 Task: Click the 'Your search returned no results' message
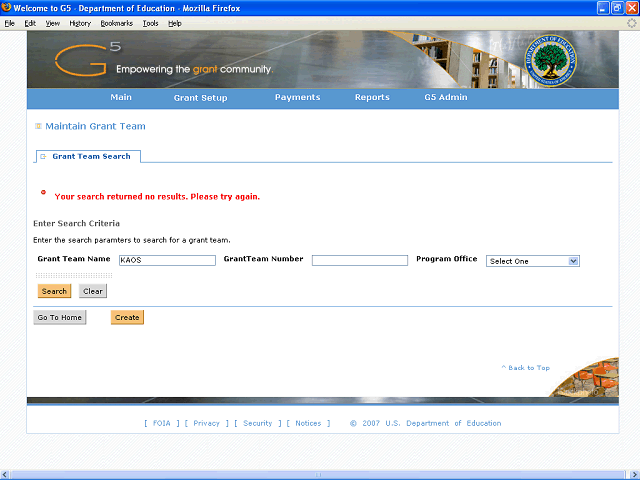pos(157,197)
